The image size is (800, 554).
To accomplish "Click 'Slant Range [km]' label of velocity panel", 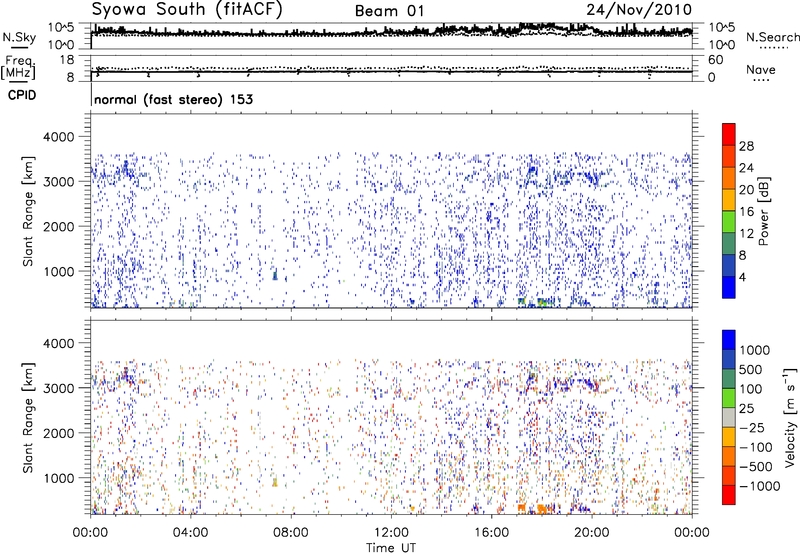I will (28, 417).
